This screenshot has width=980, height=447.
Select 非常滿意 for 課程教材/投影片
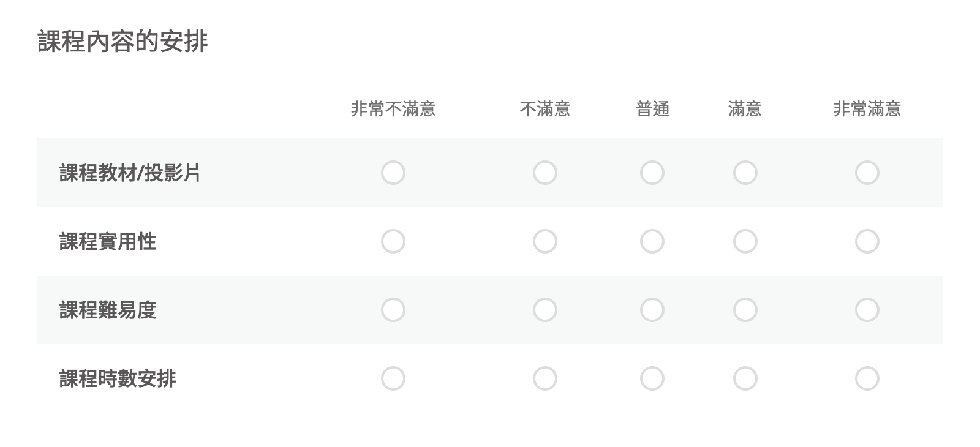(x=867, y=173)
